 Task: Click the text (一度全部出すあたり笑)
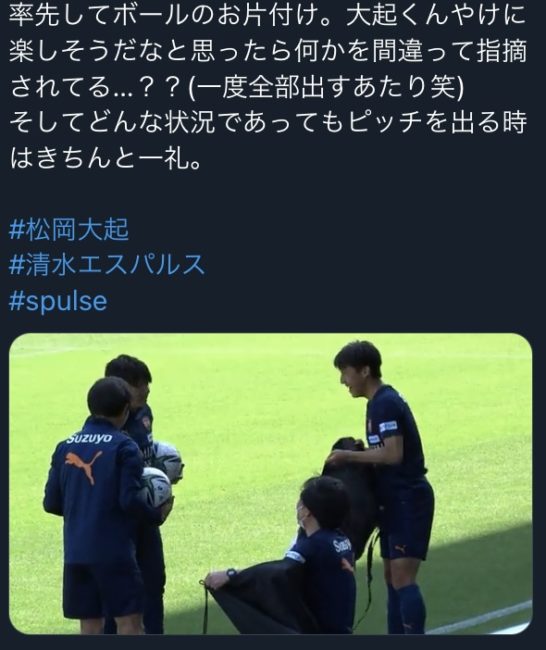[x=325, y=87]
